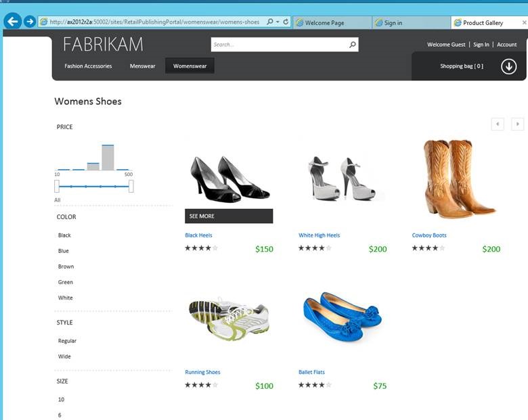Image resolution: width=528 pixels, height=420 pixels.
Task: Open the Menswear navigation menu
Action: 142,66
